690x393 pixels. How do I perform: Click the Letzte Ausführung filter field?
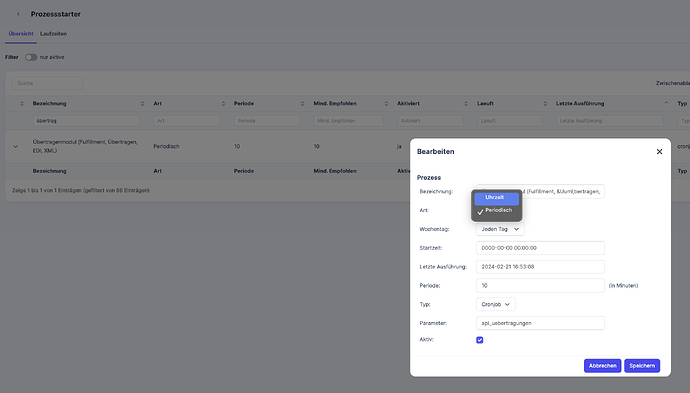[609, 121]
